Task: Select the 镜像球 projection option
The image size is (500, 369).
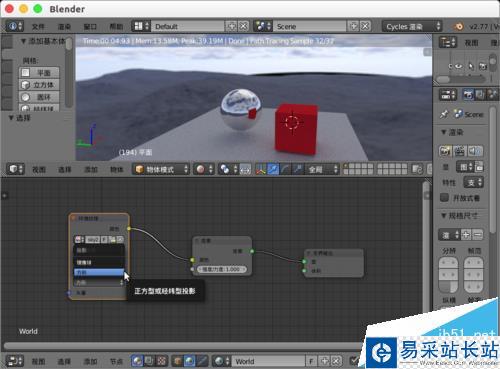Action: 99,262
